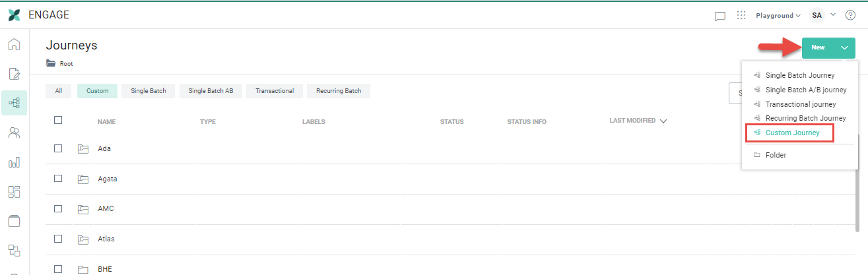Click the help question mark icon
The image size is (868, 275).
pos(850,15)
